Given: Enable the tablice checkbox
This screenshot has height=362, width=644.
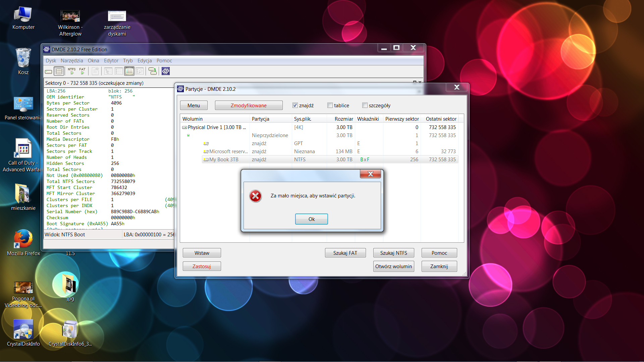Looking at the screenshot, I should pos(330,106).
